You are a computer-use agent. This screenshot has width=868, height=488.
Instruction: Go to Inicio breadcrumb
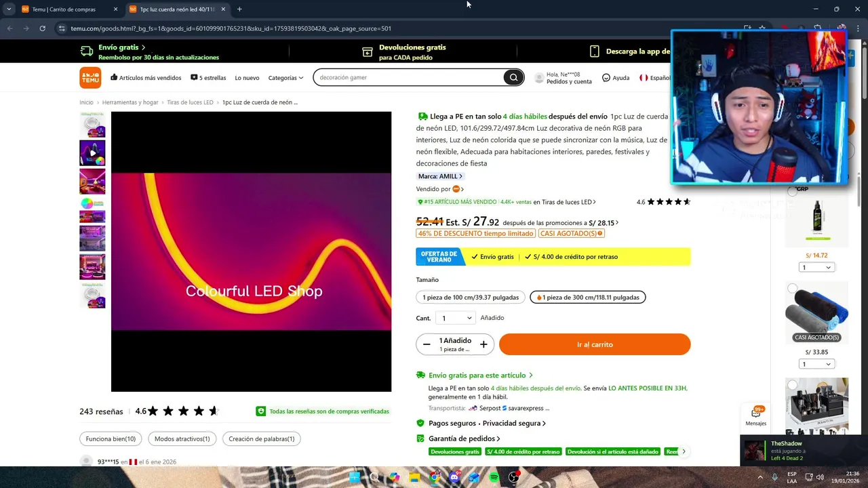click(86, 102)
